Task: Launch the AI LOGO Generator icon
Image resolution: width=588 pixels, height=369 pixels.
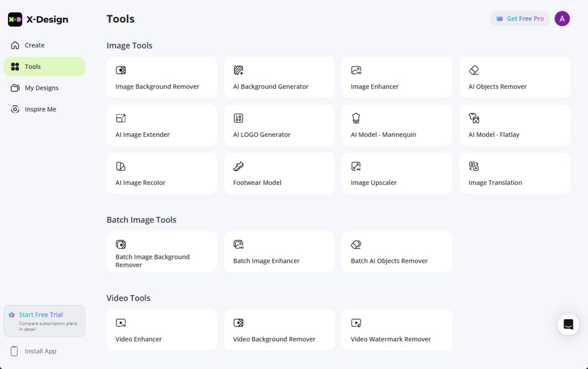Action: pos(238,118)
